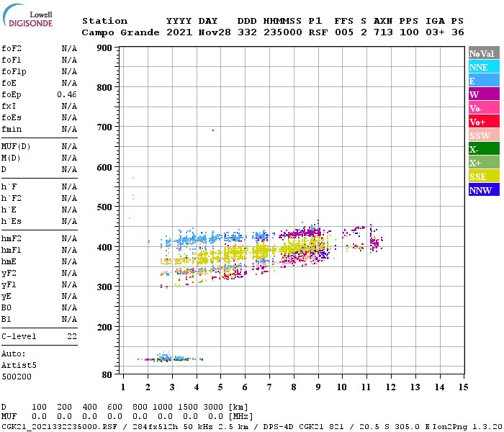
Task: Select the Vo+ red legend swatch
Action: pyautogui.click(x=484, y=122)
